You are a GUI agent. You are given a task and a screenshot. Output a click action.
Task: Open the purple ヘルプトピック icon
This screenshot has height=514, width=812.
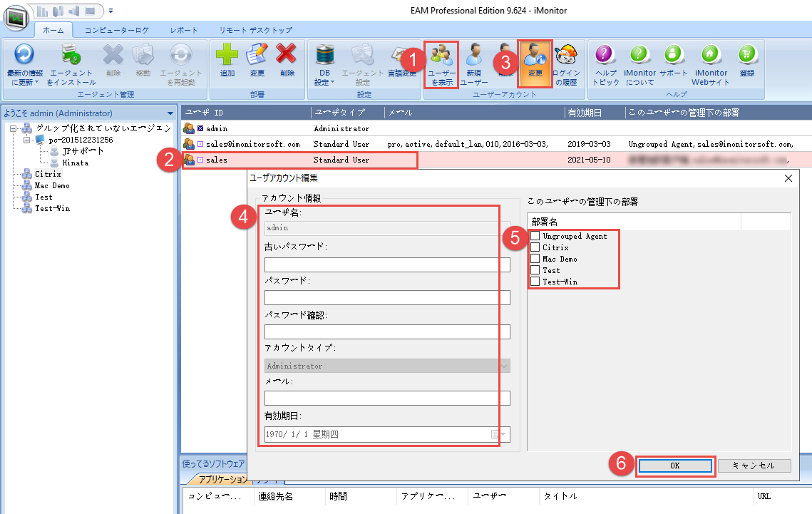(605, 54)
